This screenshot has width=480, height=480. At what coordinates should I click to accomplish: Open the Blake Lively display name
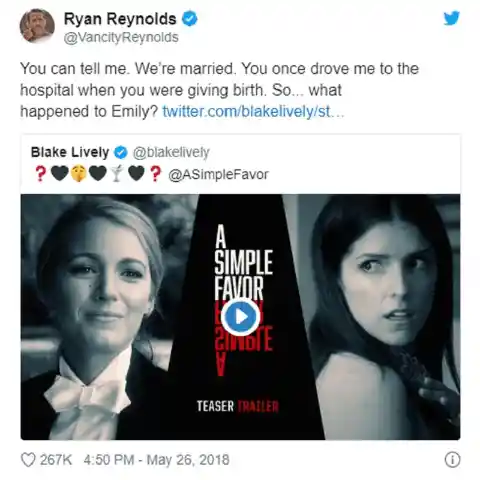tap(70, 152)
